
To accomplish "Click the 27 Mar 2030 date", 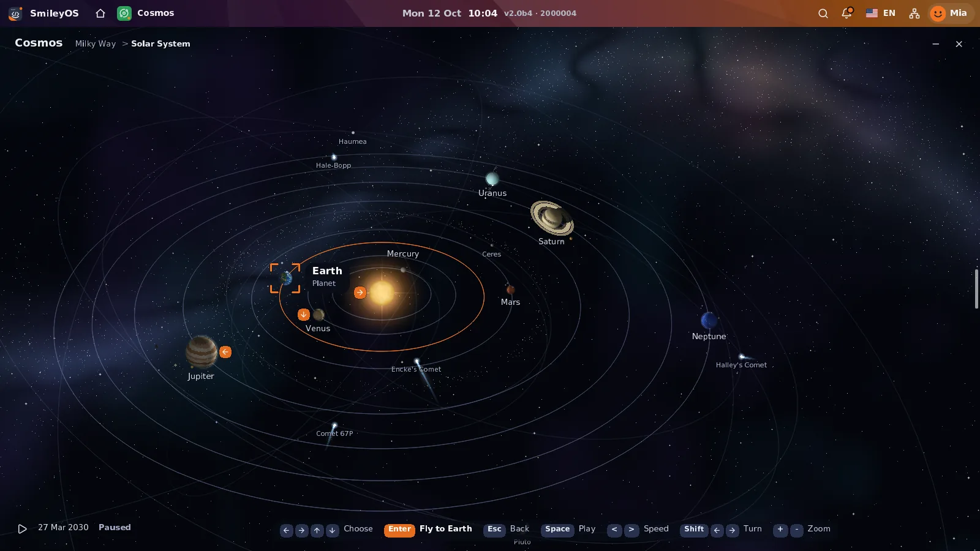I will coord(63,527).
